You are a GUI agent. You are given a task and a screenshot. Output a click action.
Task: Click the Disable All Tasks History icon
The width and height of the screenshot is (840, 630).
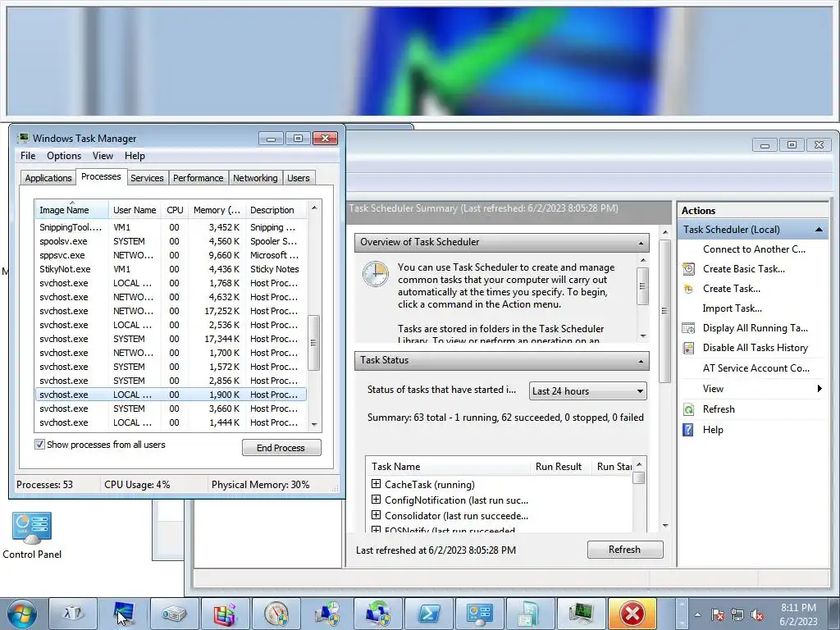tap(688, 348)
